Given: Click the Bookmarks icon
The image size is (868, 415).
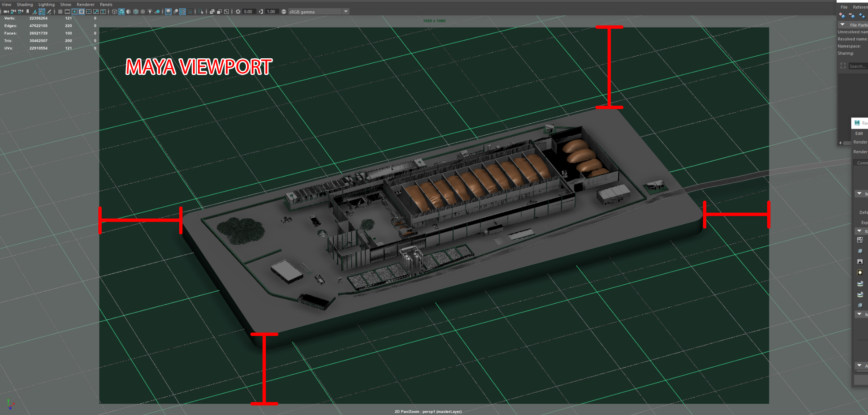Looking at the screenshot, I should coord(28,12).
